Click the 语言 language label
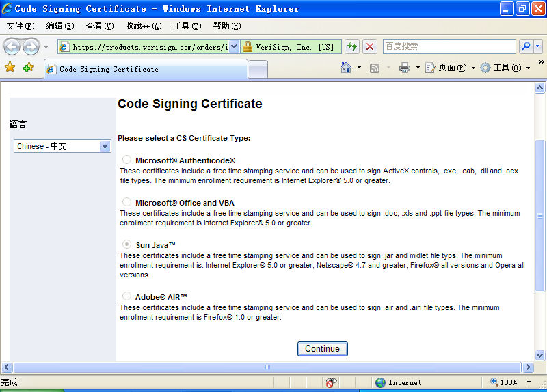The width and height of the screenshot is (547, 392). pyautogui.click(x=18, y=124)
